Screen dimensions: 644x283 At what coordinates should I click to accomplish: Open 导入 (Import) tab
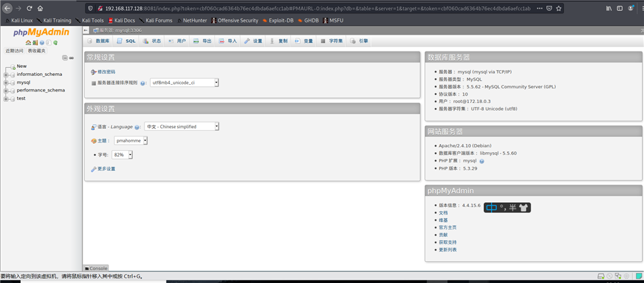coord(228,41)
